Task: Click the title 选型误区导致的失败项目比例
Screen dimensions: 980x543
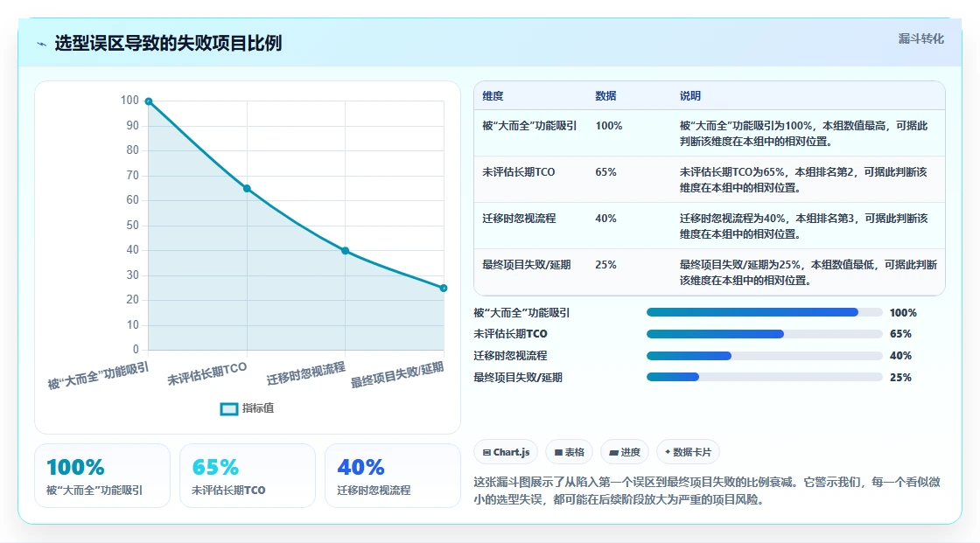Action: coord(168,43)
